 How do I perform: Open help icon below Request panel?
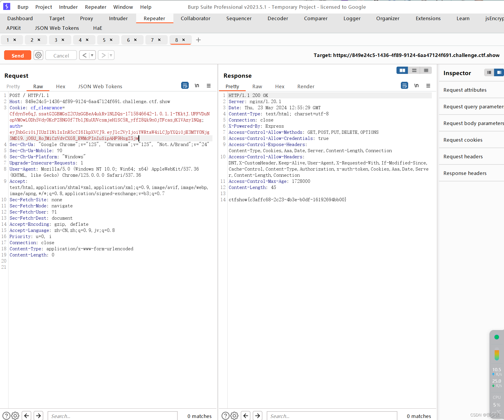[x=6, y=416]
